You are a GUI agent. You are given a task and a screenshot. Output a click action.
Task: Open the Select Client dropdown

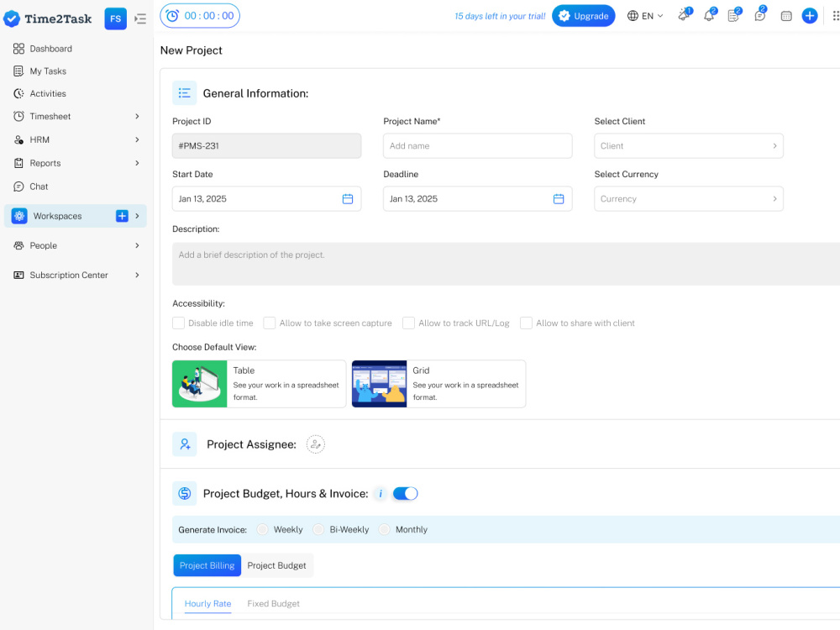tap(689, 145)
